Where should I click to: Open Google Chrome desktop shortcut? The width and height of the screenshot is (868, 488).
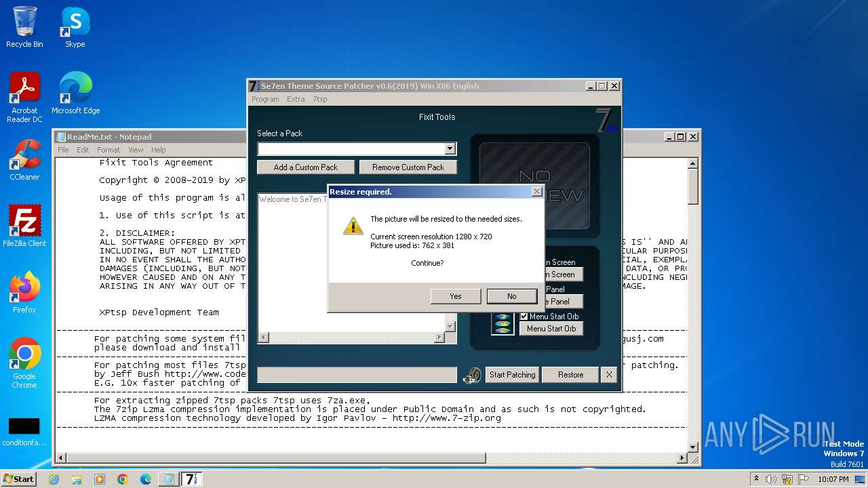pyautogui.click(x=24, y=364)
